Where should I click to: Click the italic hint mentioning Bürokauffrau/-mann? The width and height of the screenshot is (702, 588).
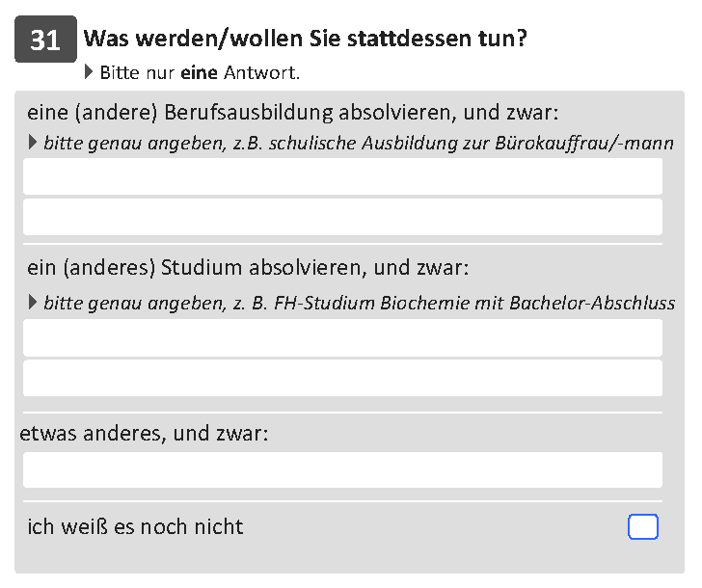(359, 144)
